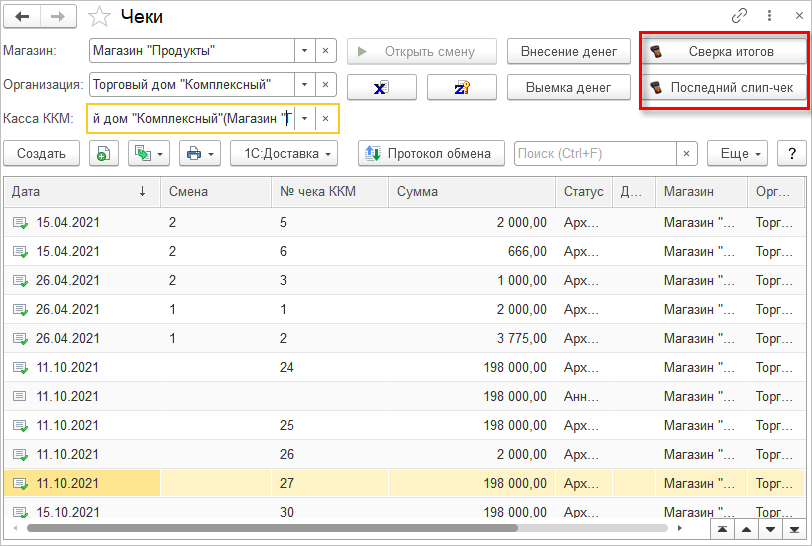Click the X-report button
812x546 pixels.
[381, 88]
